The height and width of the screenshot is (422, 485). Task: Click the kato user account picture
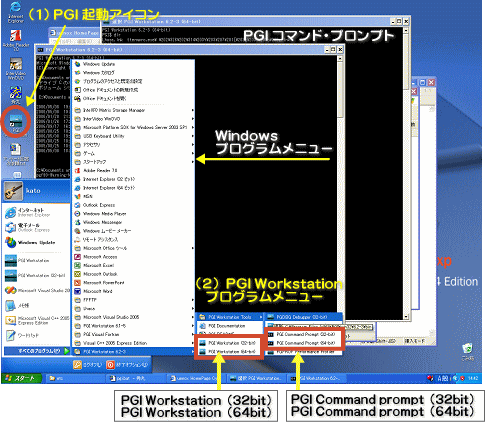[x=14, y=191]
